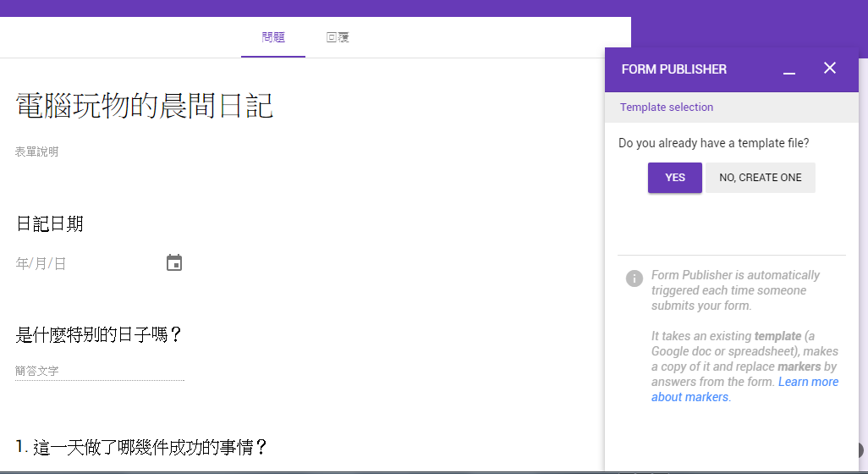Open Learn more about markers link
This screenshot has width=868, height=474.
pyautogui.click(x=744, y=389)
